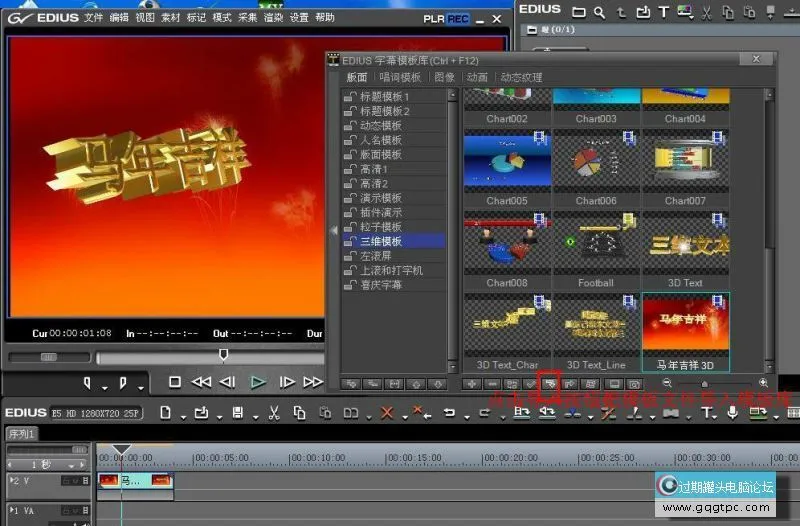Select the 粒子模板 category in the list

tap(380, 227)
